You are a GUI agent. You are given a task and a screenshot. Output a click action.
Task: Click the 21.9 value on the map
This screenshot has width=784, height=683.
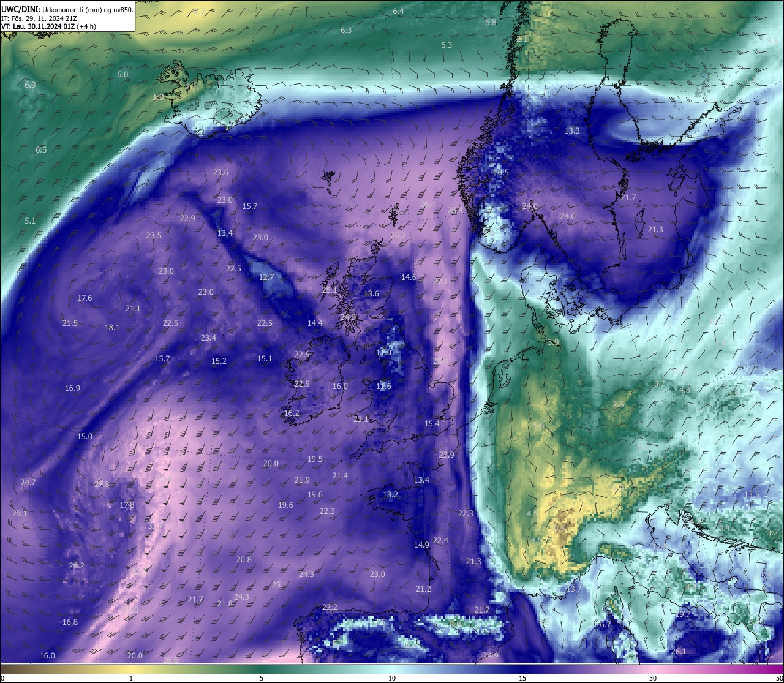click(302, 480)
